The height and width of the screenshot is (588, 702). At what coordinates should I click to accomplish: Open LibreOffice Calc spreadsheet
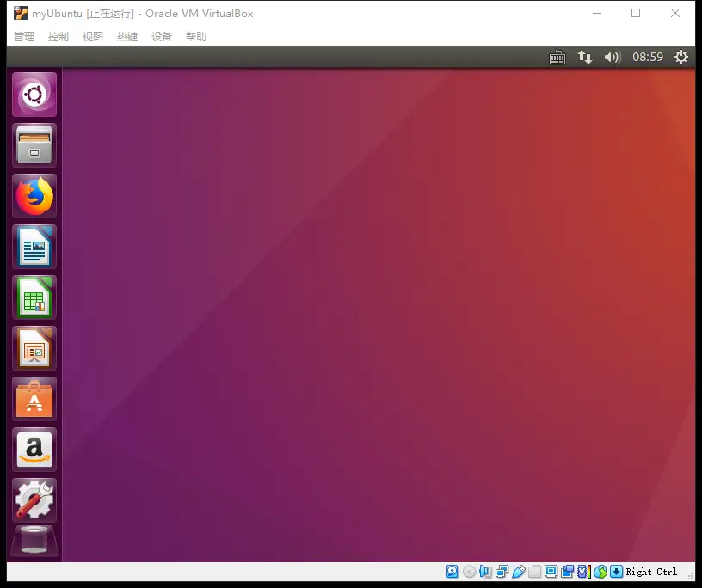34,297
